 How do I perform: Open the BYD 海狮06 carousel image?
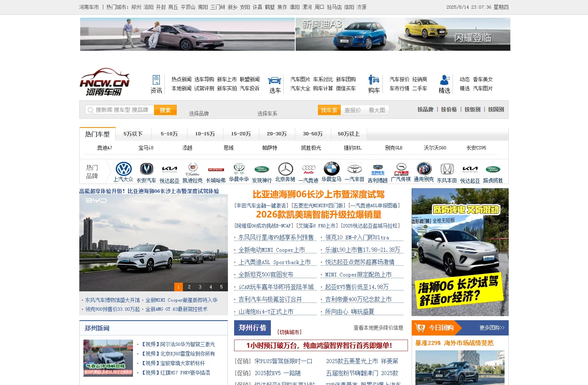coord(154,243)
